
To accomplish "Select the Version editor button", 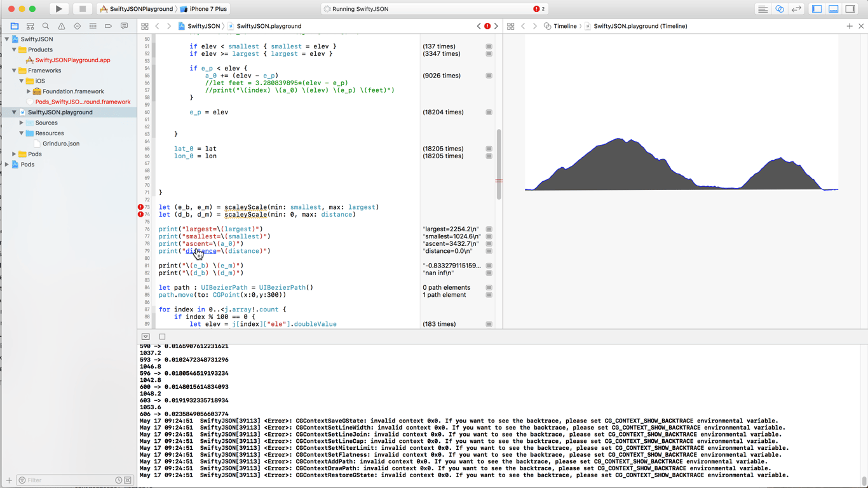I will 796,9.
